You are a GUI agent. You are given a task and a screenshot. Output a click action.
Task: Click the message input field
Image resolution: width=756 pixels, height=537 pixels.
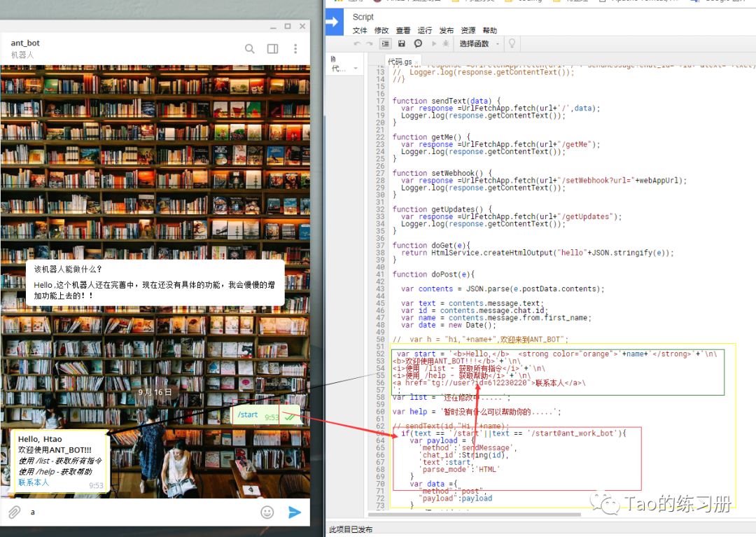pos(140,512)
